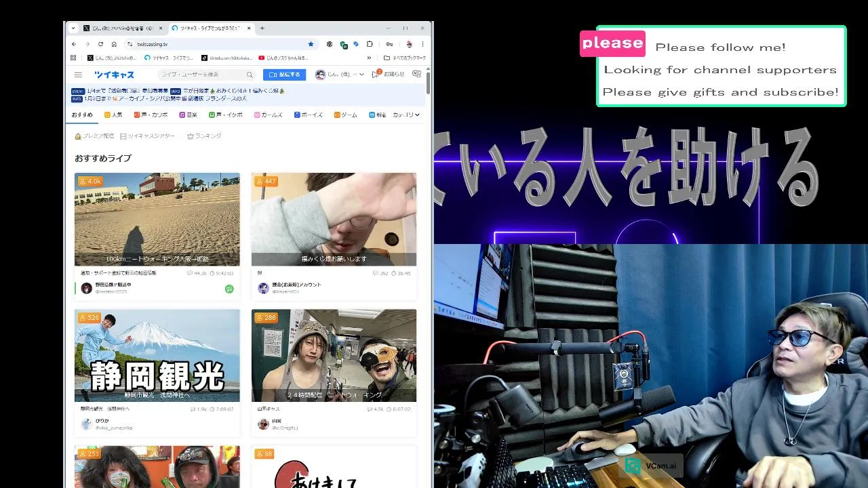The width and height of the screenshot is (868, 488).
Task: Click the browser home button
Action: [x=114, y=44]
